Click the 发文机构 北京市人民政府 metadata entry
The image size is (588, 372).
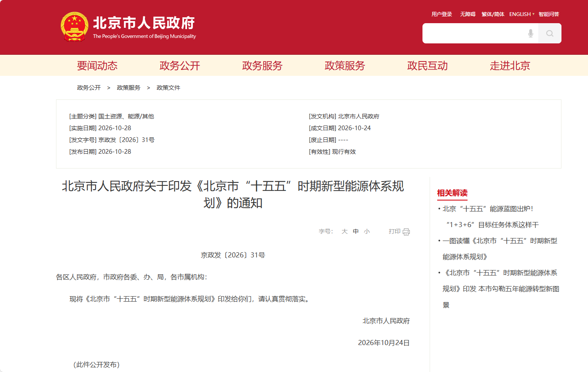point(344,116)
